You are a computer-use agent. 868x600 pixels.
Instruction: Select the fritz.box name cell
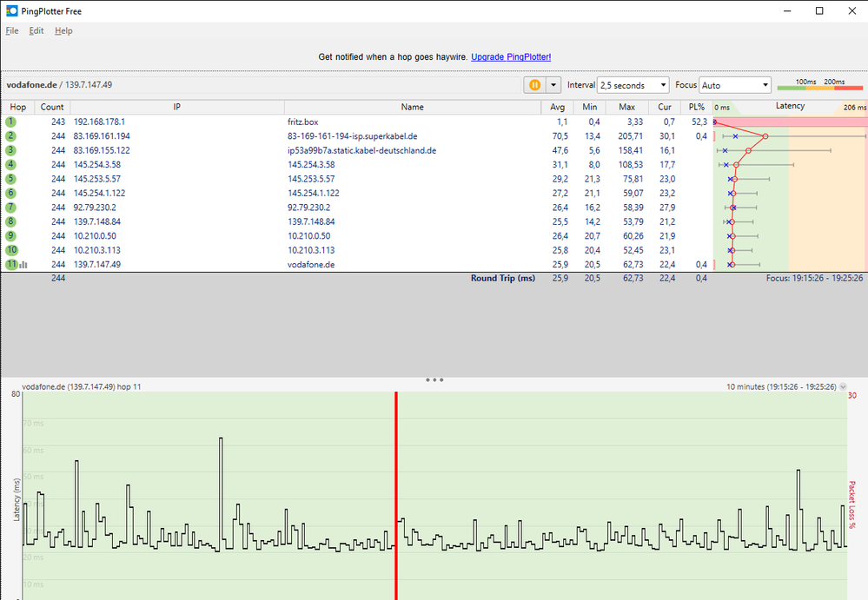coord(303,122)
